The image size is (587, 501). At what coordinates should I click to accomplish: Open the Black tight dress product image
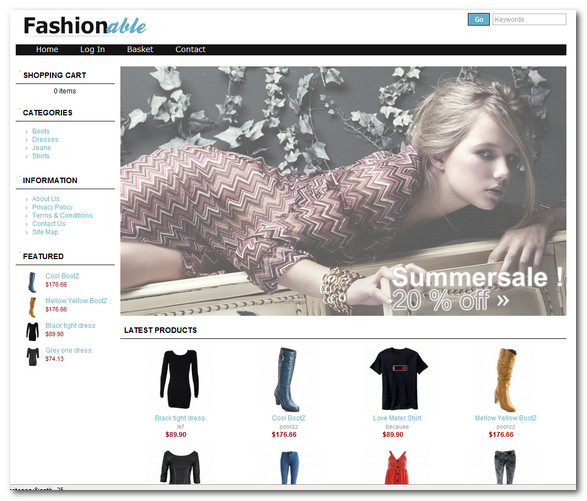tap(180, 378)
